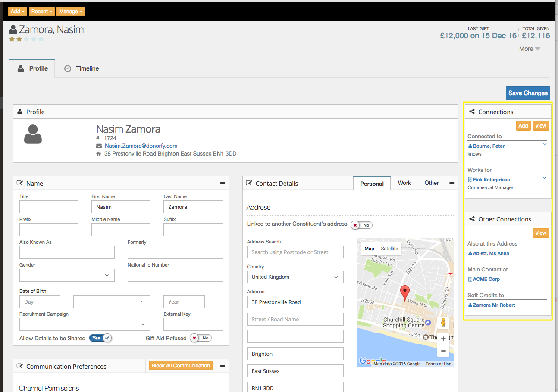The height and width of the screenshot is (392, 558).
Task: Toggle the Gift Aid Refused switch
Action: click(x=201, y=338)
